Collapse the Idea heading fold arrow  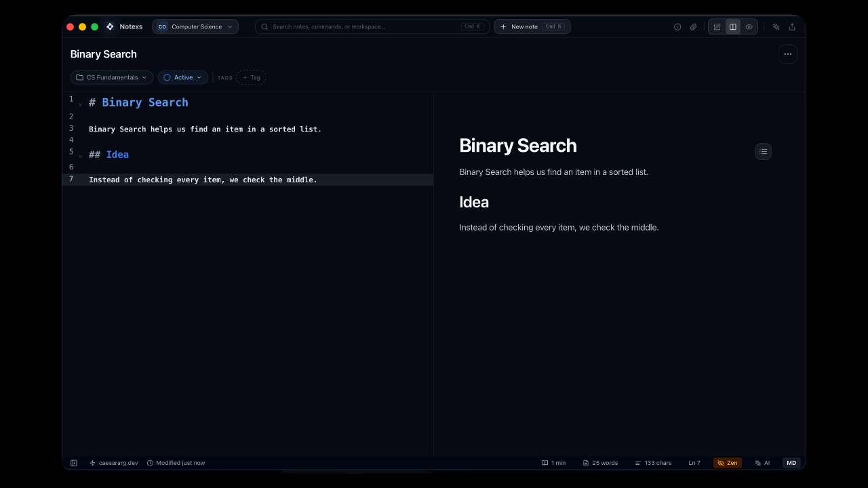point(81,155)
